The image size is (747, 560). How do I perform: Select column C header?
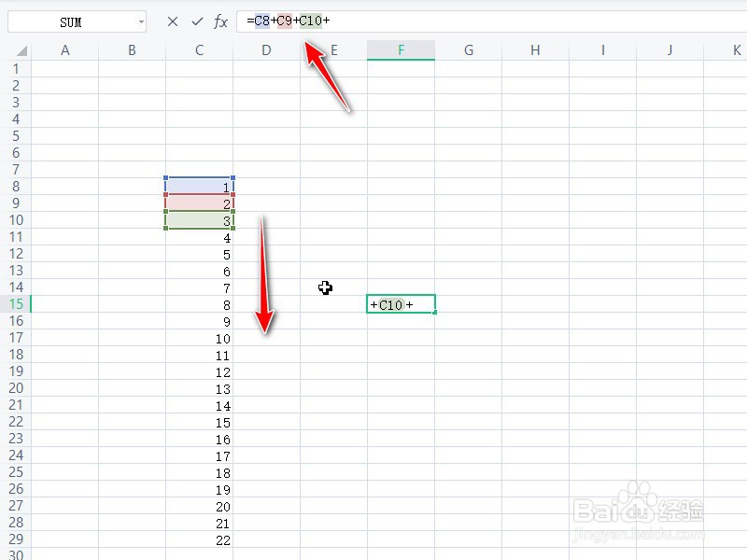(x=199, y=50)
